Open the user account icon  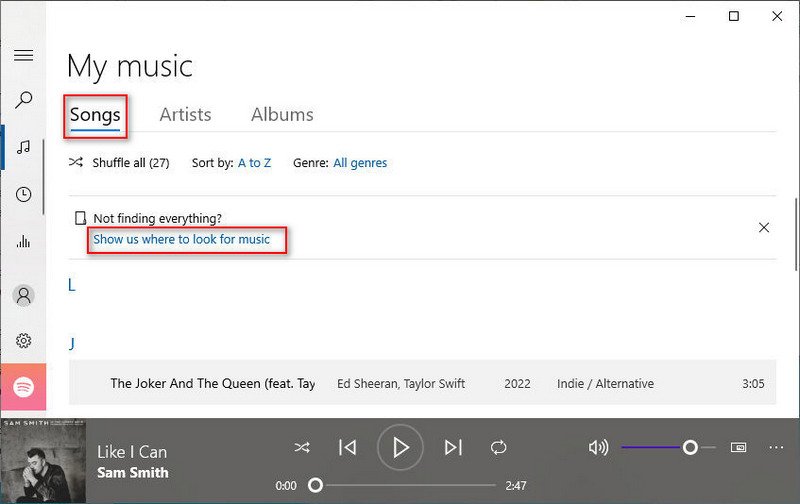24,295
